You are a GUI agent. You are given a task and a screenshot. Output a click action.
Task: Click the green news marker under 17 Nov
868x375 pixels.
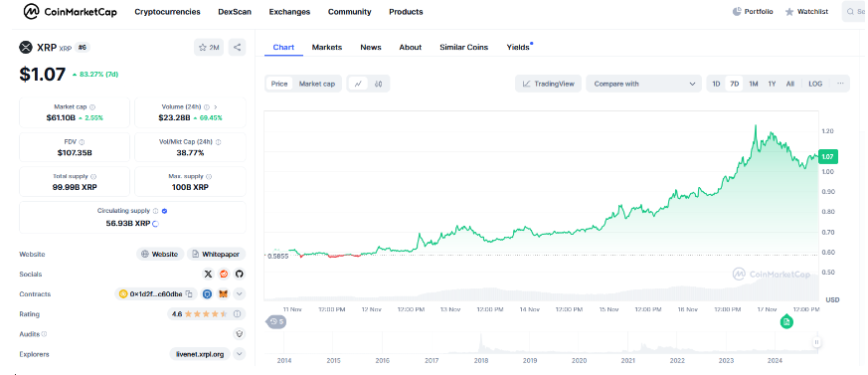coord(786,321)
